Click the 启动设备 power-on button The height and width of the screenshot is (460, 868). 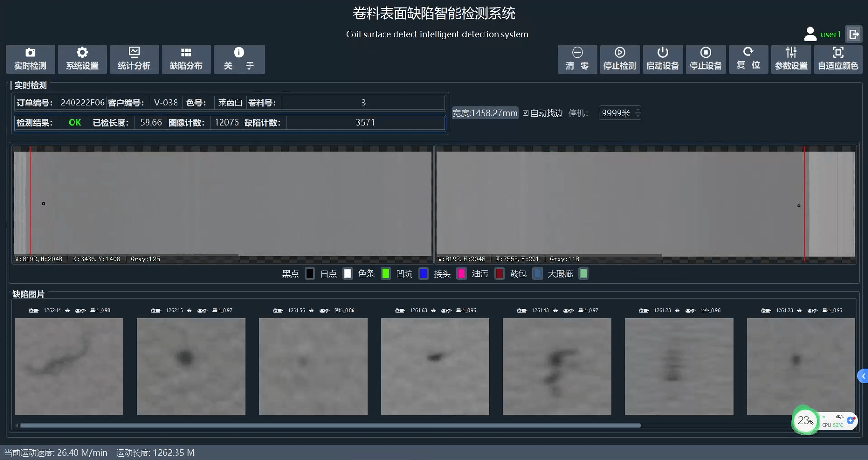(x=662, y=59)
